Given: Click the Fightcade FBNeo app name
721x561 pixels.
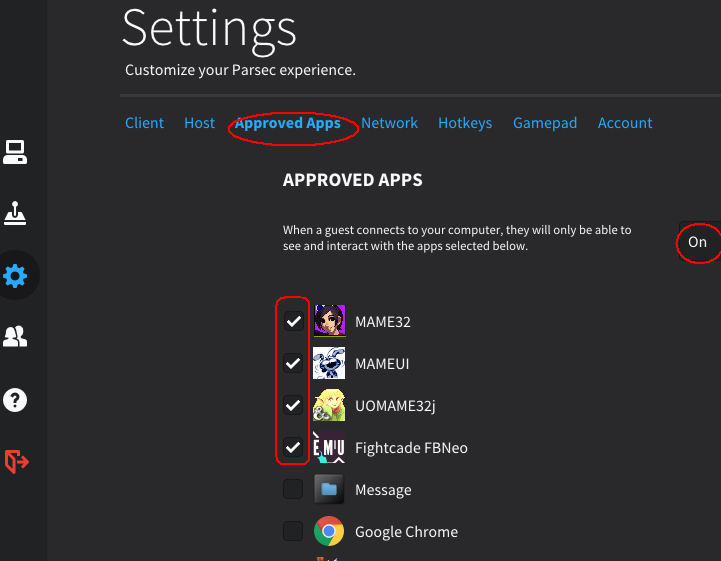Looking at the screenshot, I should (x=412, y=448).
